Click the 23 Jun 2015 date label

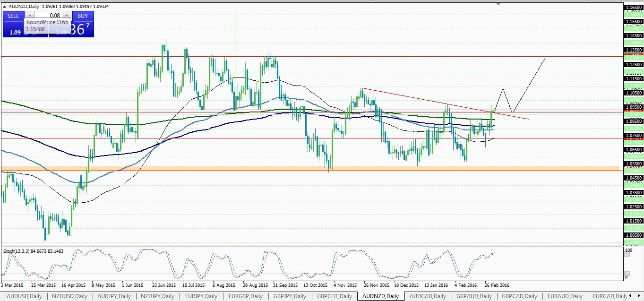click(x=163, y=285)
